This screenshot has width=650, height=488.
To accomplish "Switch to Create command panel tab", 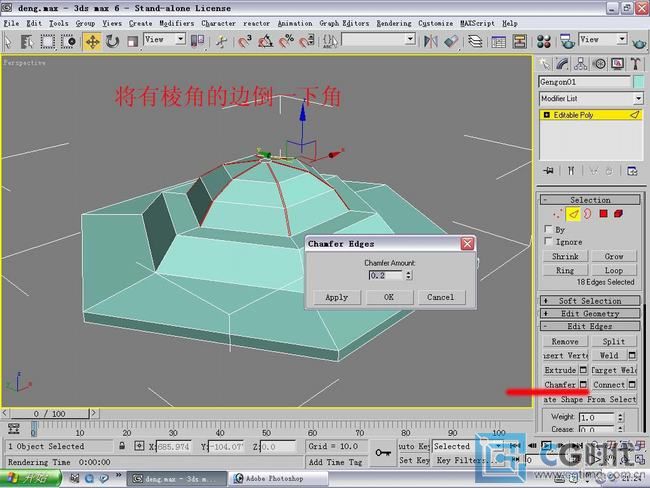I will pos(544,64).
